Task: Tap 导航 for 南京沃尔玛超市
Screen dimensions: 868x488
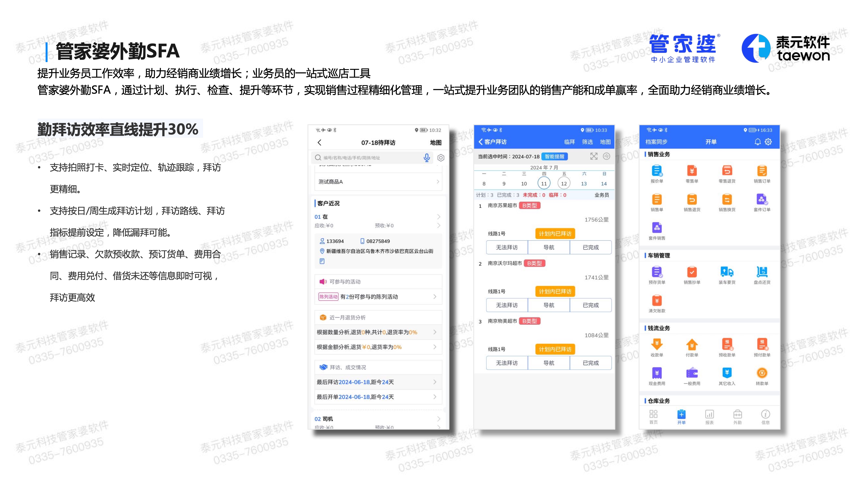Action: point(549,305)
